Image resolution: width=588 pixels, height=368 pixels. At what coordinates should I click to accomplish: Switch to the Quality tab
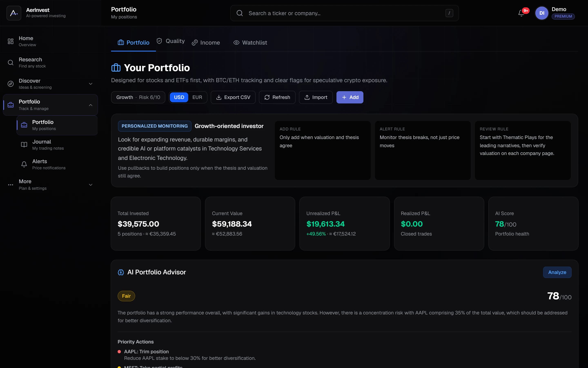tap(170, 41)
